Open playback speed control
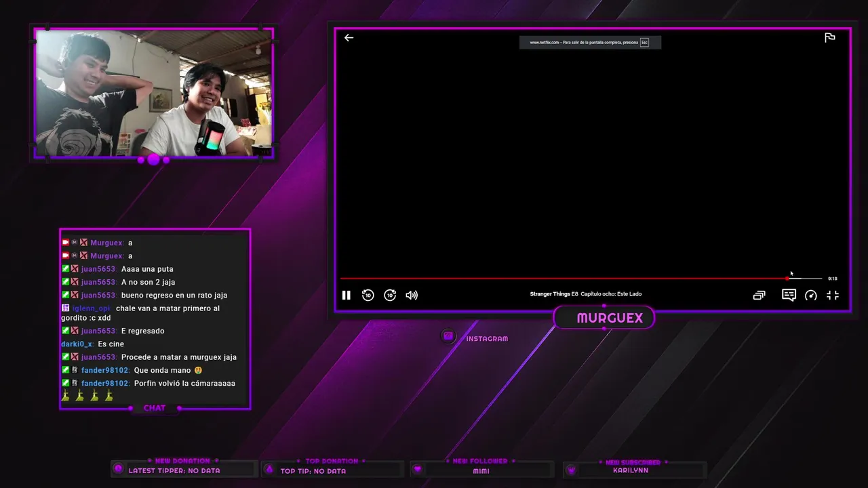This screenshot has height=488, width=868. coord(811,295)
